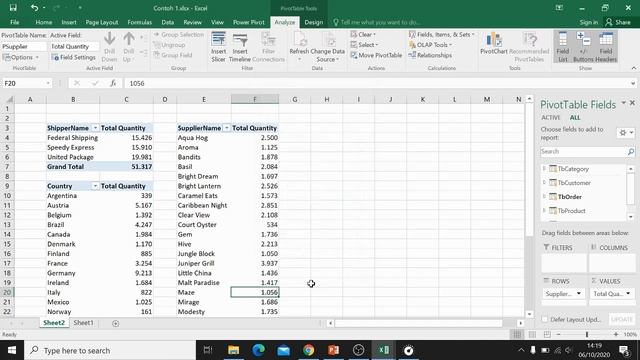The image size is (640, 360).
Task: Expand the TbCustomer table
Action: (544, 182)
